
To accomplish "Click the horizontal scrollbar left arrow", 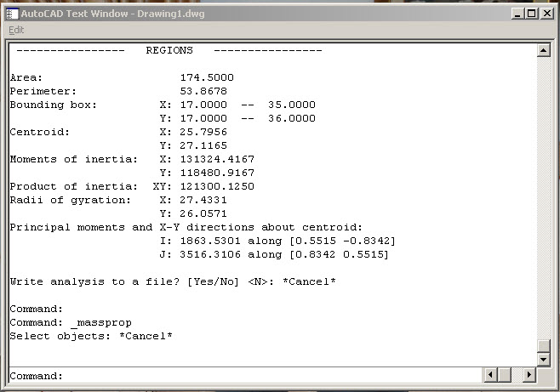I will point(490,375).
